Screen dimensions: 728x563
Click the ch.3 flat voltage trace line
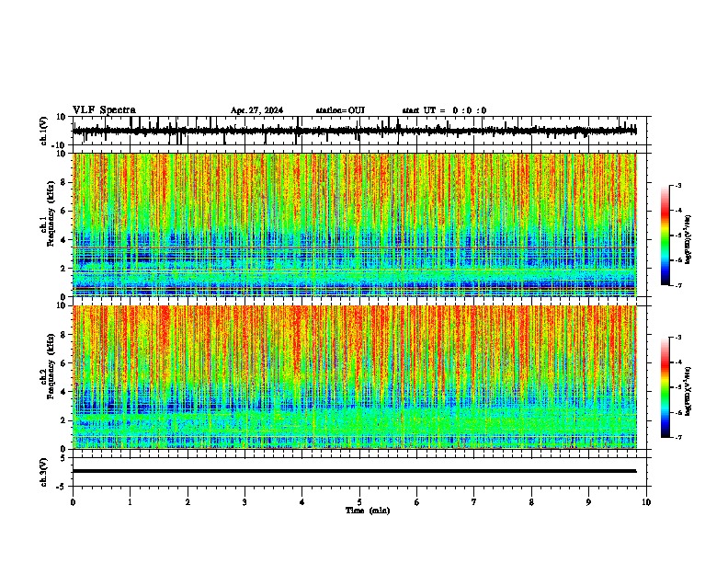coord(354,471)
